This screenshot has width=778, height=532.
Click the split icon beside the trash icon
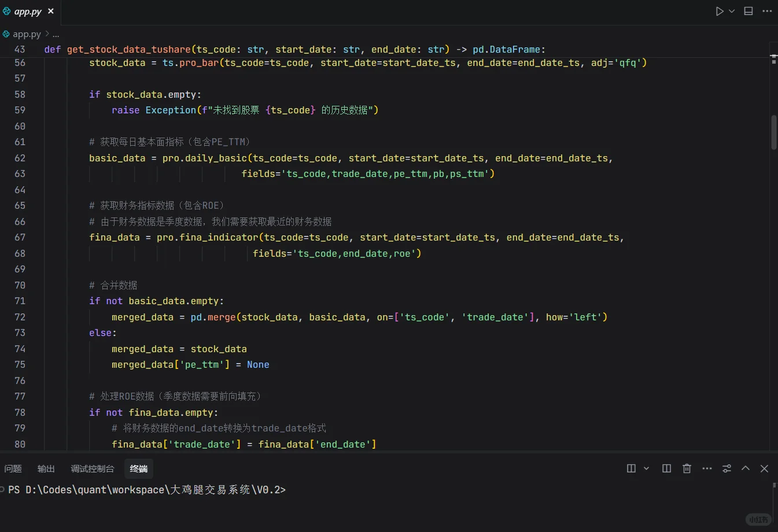coord(666,468)
